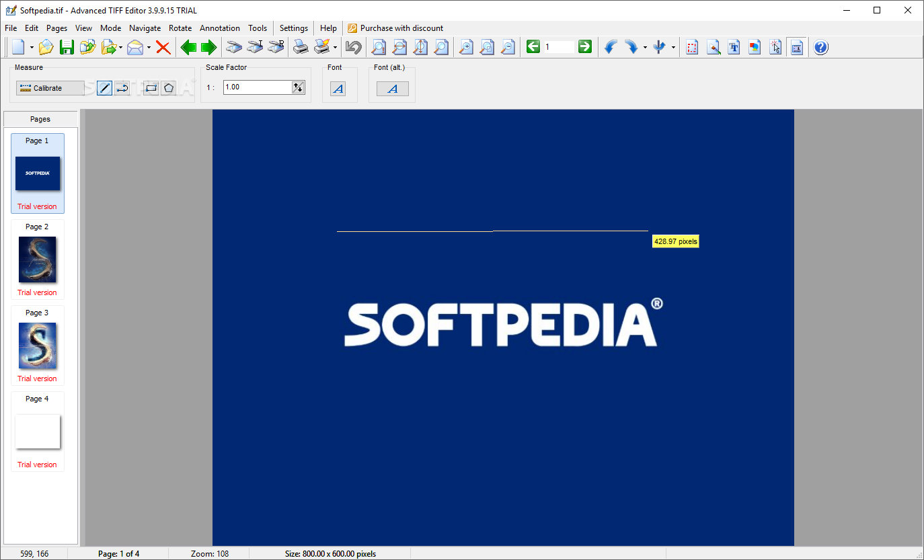This screenshot has height=560, width=924.
Task: Toggle the red dashed Select region mode
Action: pos(693,47)
